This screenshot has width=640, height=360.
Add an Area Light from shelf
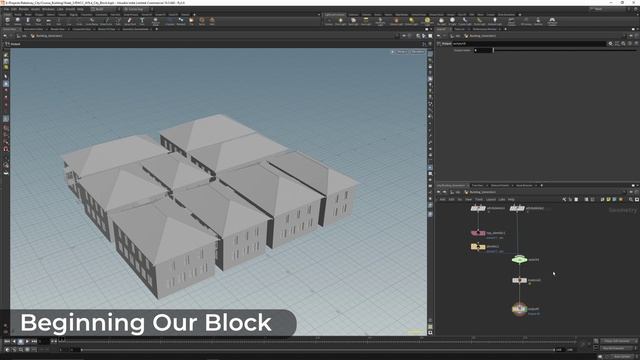tap(366, 21)
